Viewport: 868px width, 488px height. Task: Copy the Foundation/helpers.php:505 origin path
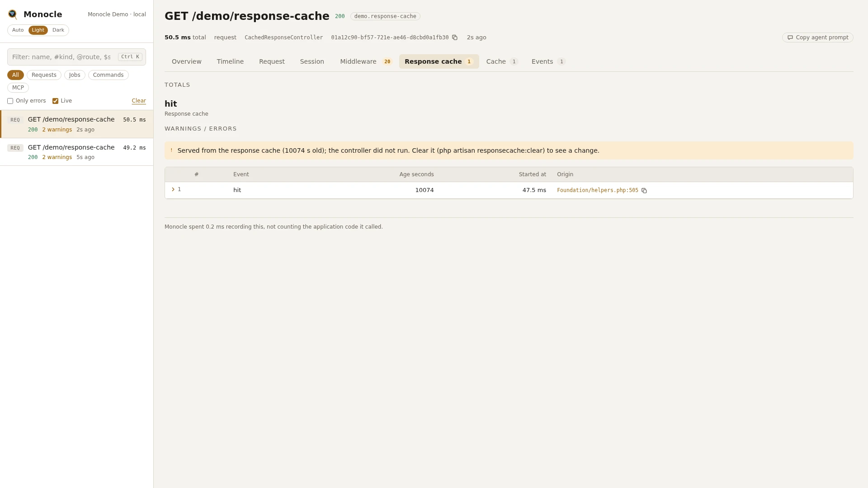[x=644, y=191]
